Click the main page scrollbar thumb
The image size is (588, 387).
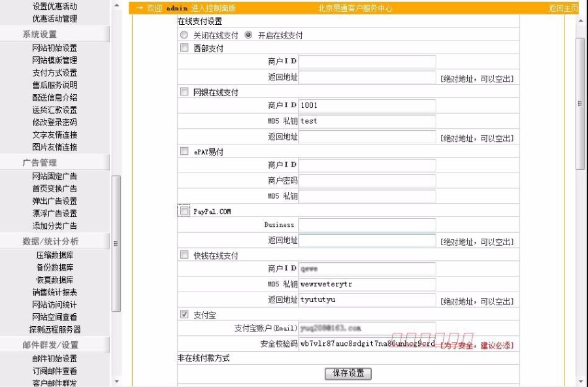point(580,103)
